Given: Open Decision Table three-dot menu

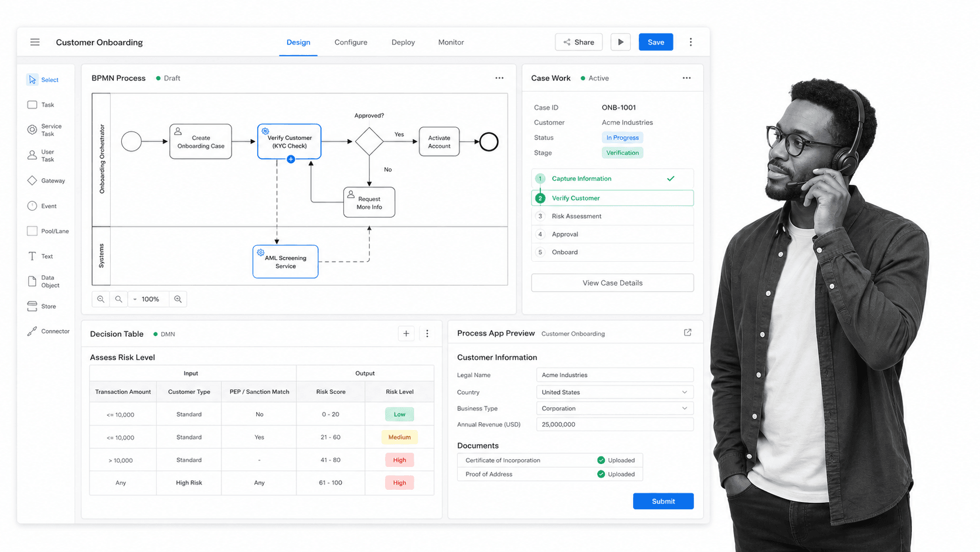Looking at the screenshot, I should tap(427, 334).
